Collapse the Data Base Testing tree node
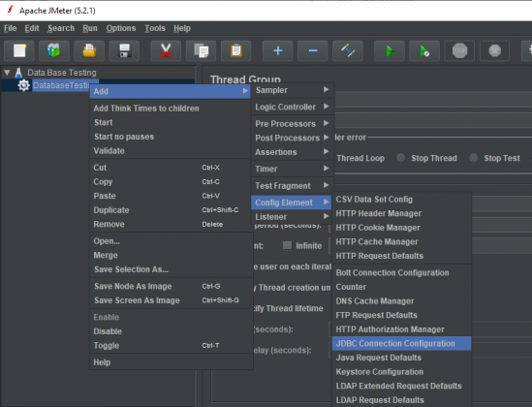 click(7, 73)
